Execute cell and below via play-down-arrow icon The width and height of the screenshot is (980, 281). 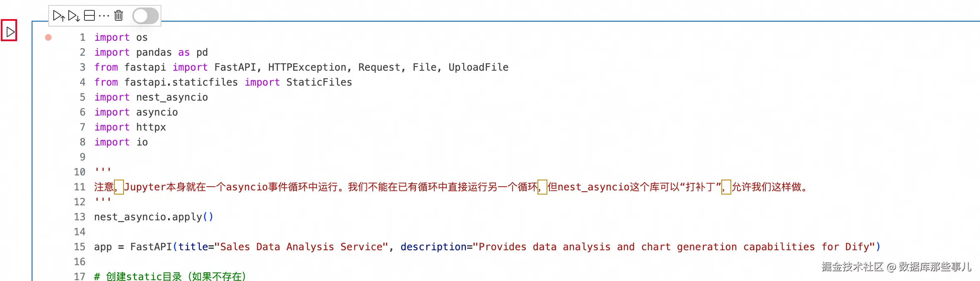click(74, 16)
